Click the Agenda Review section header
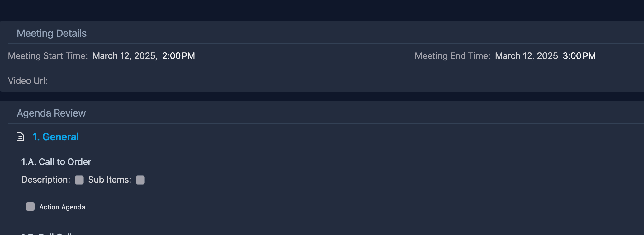Screen dimensions: 644x235 [51, 113]
